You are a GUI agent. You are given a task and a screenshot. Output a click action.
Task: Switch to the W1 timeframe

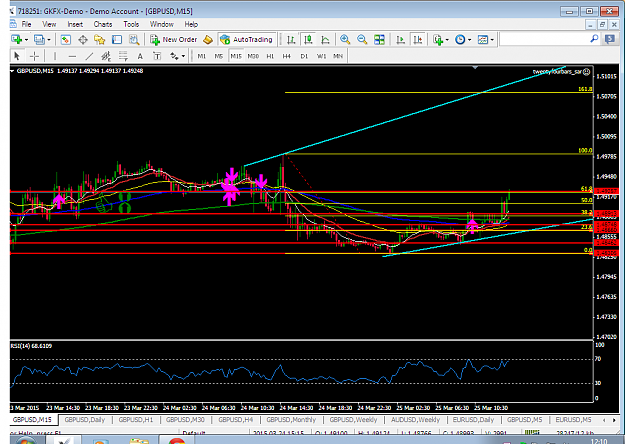(321, 56)
